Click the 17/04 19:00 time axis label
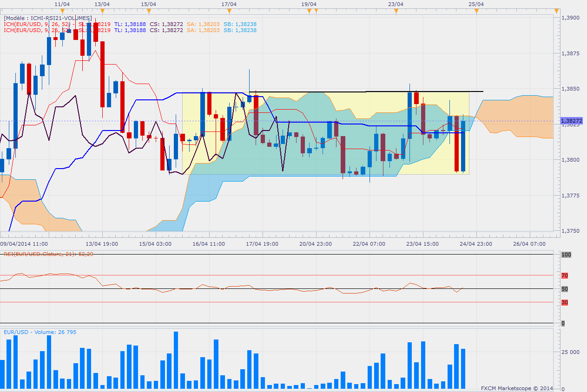 coord(263,243)
